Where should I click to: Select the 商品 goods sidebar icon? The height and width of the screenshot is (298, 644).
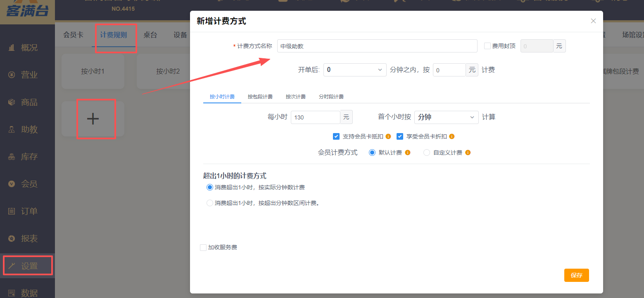point(12,103)
